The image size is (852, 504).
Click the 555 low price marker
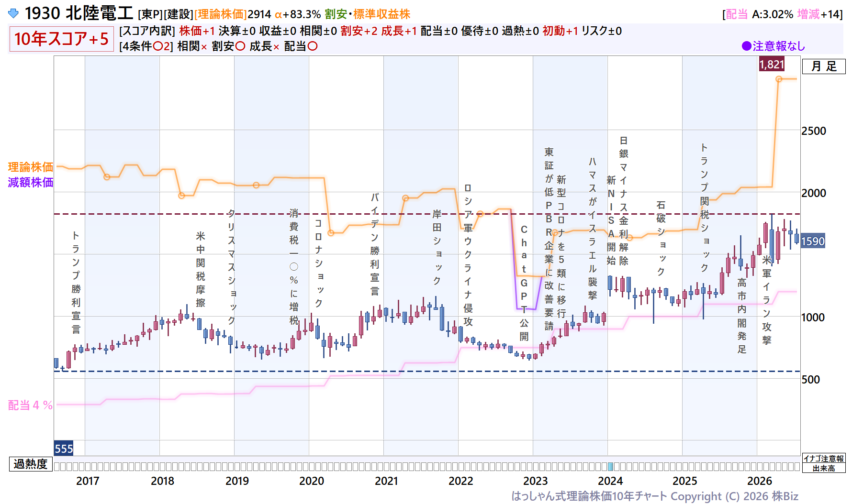click(64, 449)
